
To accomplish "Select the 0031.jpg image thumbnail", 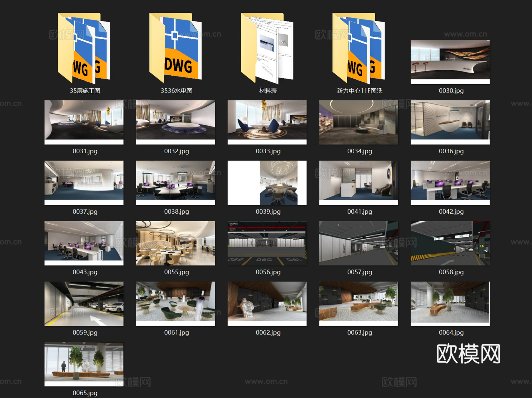I will [x=84, y=122].
